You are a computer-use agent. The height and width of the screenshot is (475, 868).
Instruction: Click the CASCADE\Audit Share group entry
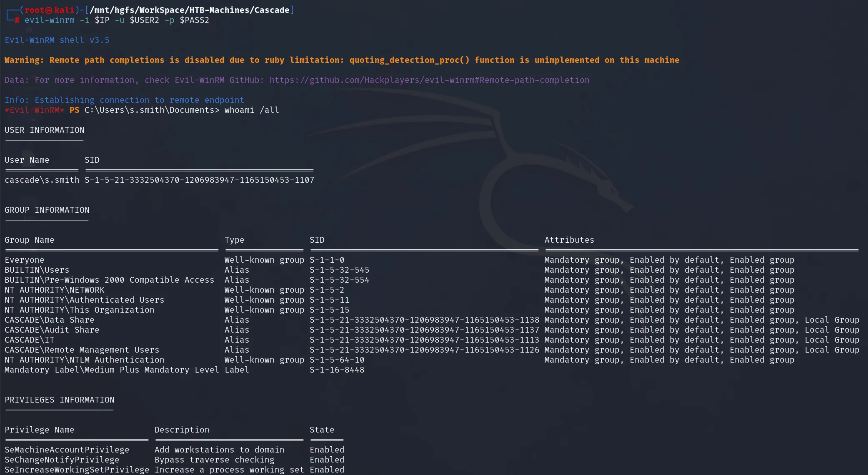tap(52, 330)
